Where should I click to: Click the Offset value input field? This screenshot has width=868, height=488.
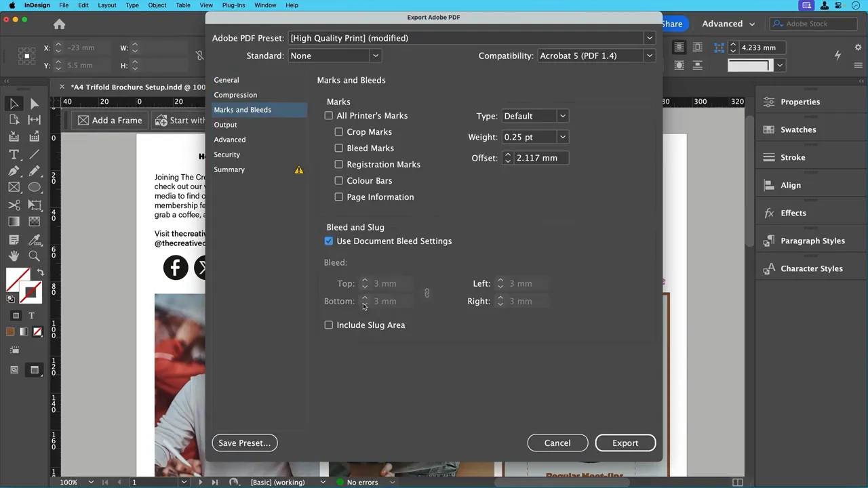[538, 157]
